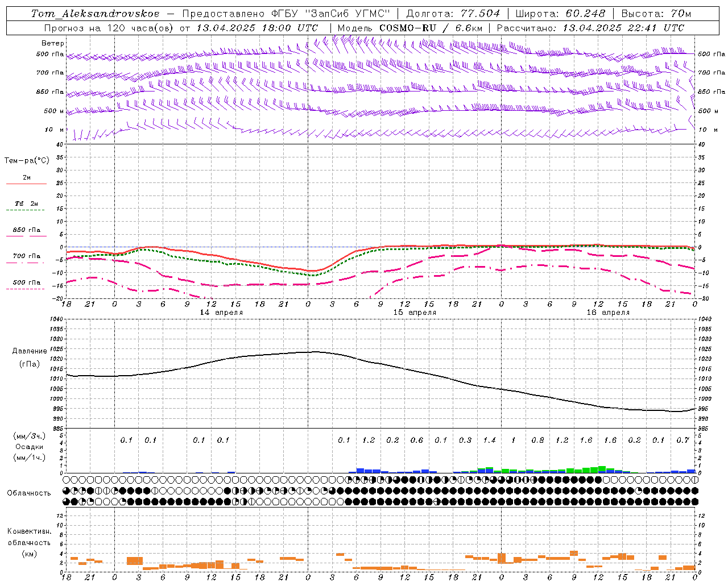728x582 pixels.
Task: Click the 1.4 precipitation amount label
Action: pyautogui.click(x=490, y=440)
